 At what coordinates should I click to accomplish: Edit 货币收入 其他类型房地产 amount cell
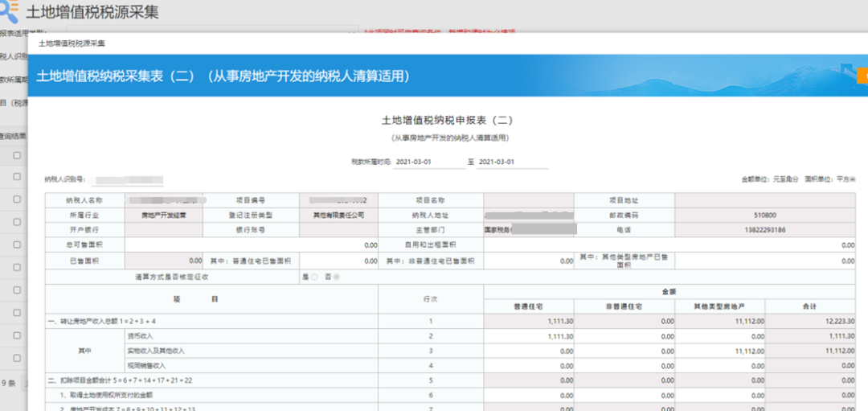(719, 336)
